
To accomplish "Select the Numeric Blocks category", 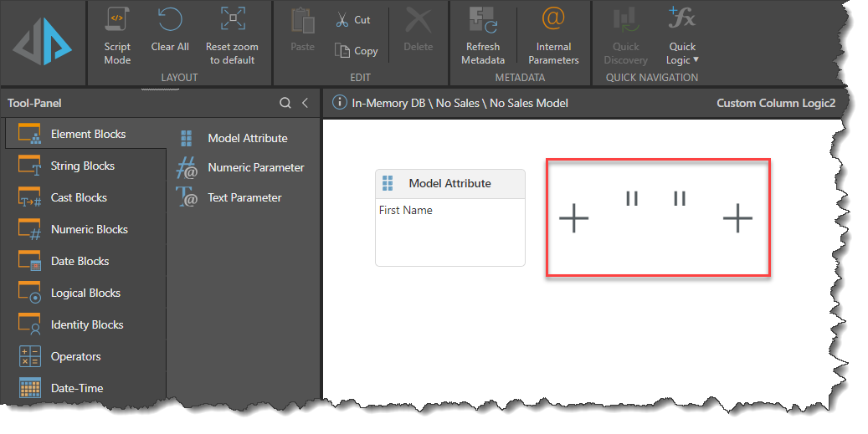I will tap(89, 229).
